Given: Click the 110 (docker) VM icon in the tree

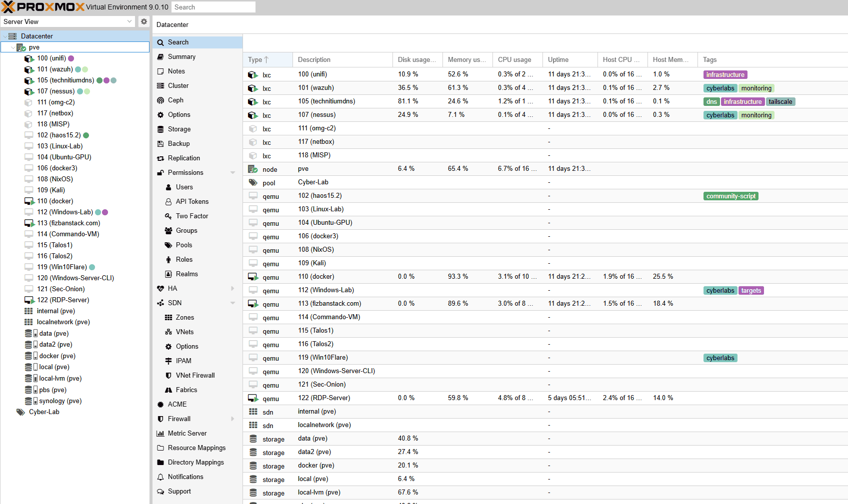Looking at the screenshot, I should [29, 201].
